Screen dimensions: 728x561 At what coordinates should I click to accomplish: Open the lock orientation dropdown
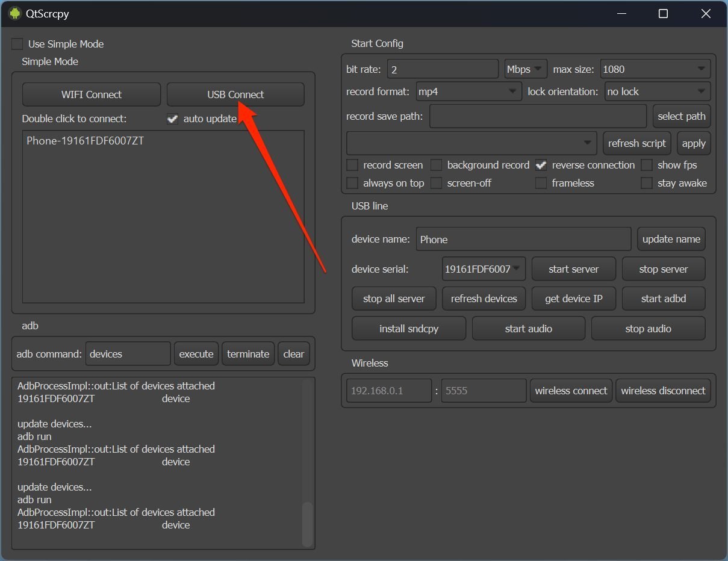pyautogui.click(x=657, y=91)
